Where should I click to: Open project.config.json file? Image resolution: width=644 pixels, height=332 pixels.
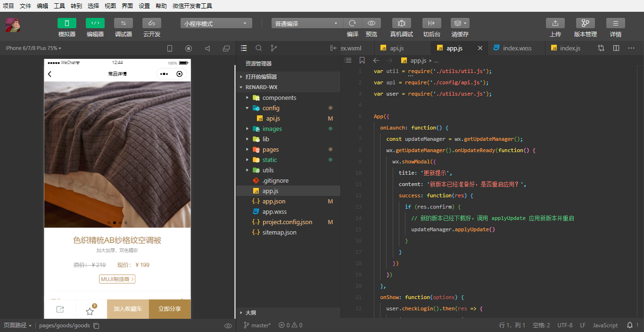coord(288,222)
